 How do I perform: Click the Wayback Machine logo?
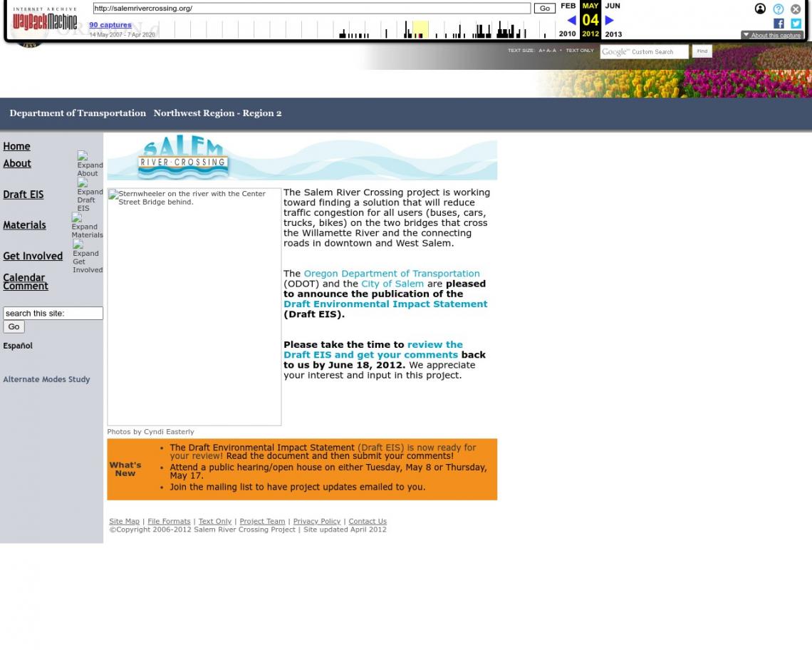pyautogui.click(x=45, y=19)
